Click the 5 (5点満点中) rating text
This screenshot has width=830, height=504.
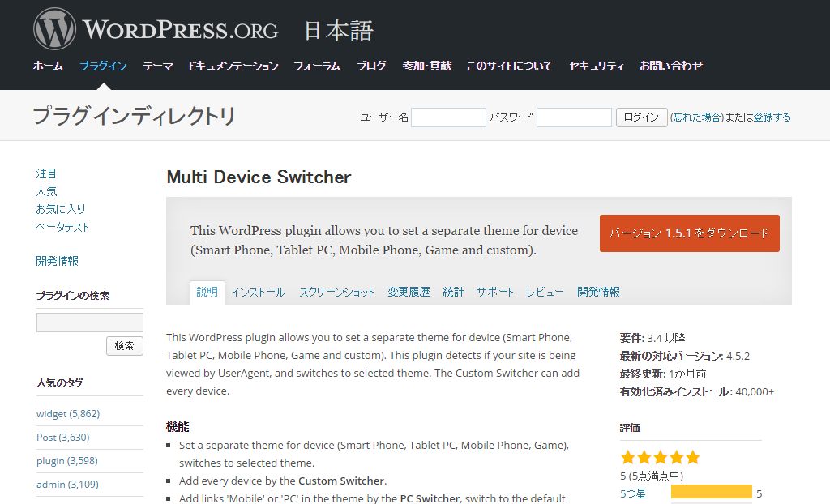pos(652,476)
